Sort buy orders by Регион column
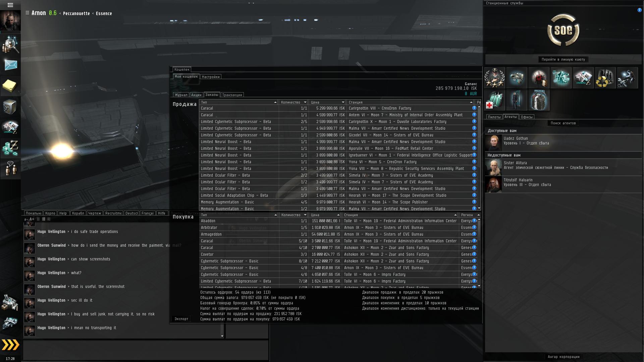This screenshot has height=362, width=644. coord(470,215)
